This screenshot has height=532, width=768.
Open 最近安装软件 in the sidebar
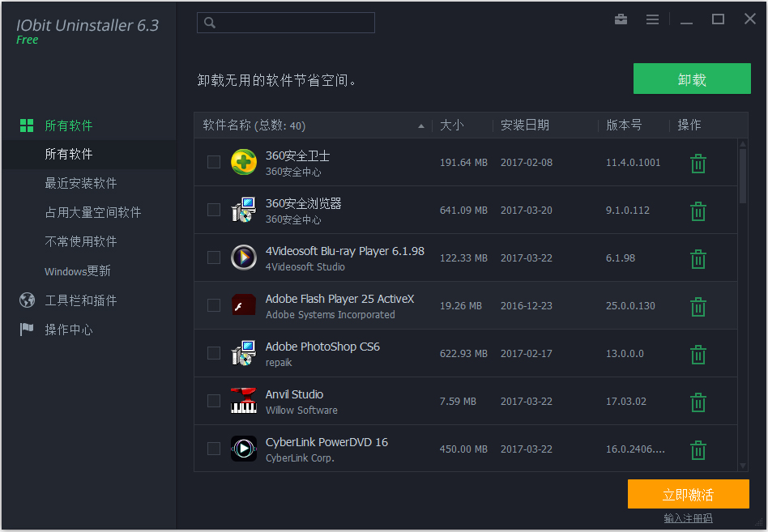point(81,183)
